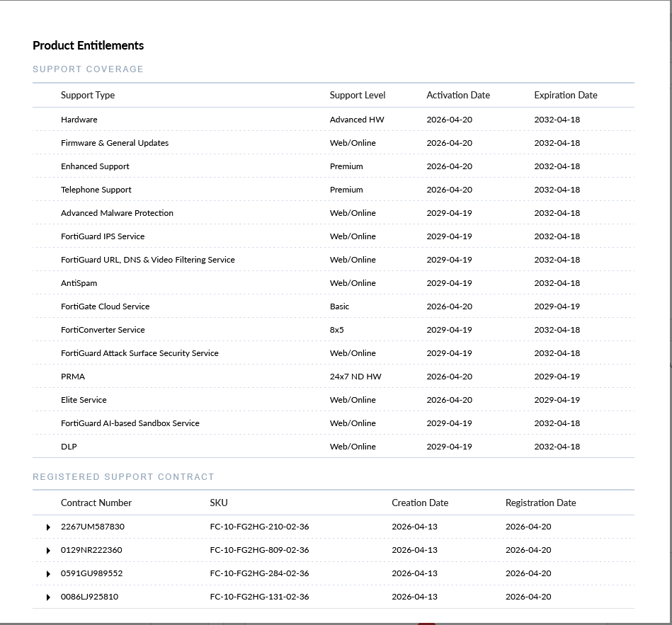Select Firmware & General Updates row
This screenshot has width=672, height=625.
(334, 143)
